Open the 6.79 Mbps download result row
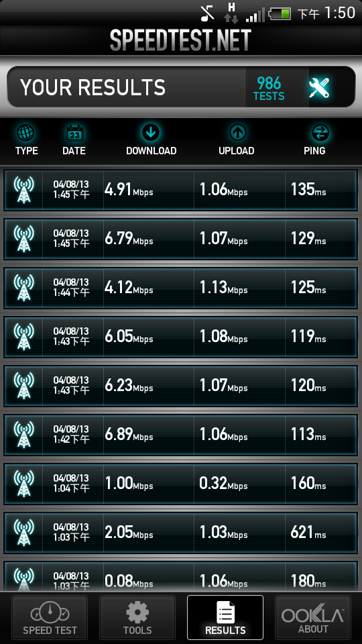Screen dimensions: 362x644 (180, 239)
